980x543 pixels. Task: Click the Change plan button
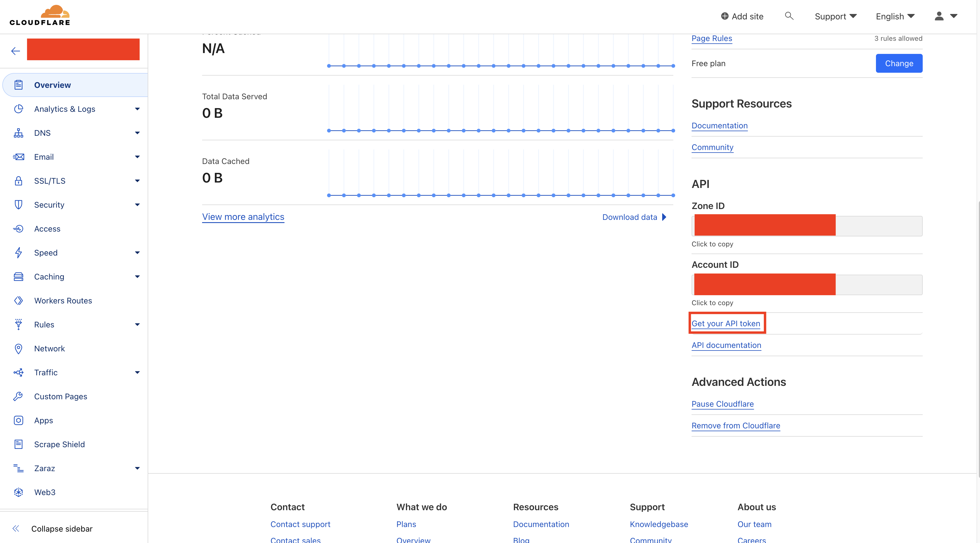(x=899, y=63)
